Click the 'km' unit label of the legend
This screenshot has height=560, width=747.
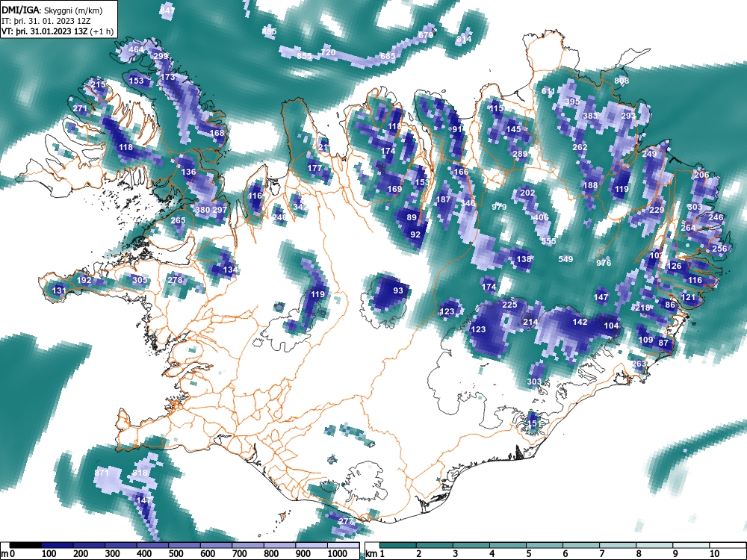[x=372, y=554]
